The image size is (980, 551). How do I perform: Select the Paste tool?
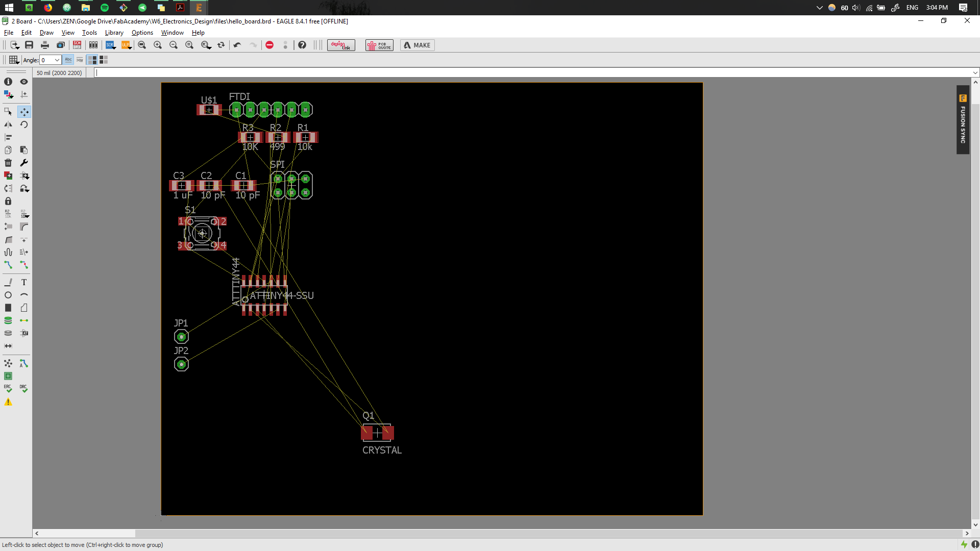[x=24, y=150]
